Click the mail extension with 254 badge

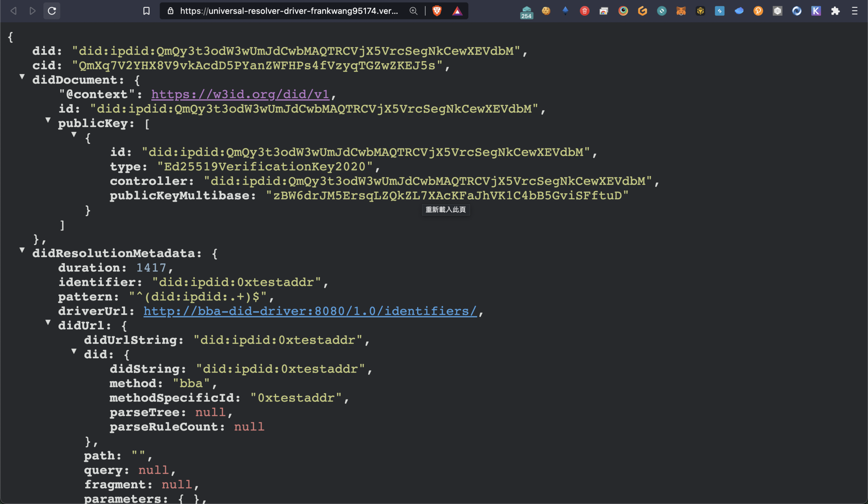526,12
